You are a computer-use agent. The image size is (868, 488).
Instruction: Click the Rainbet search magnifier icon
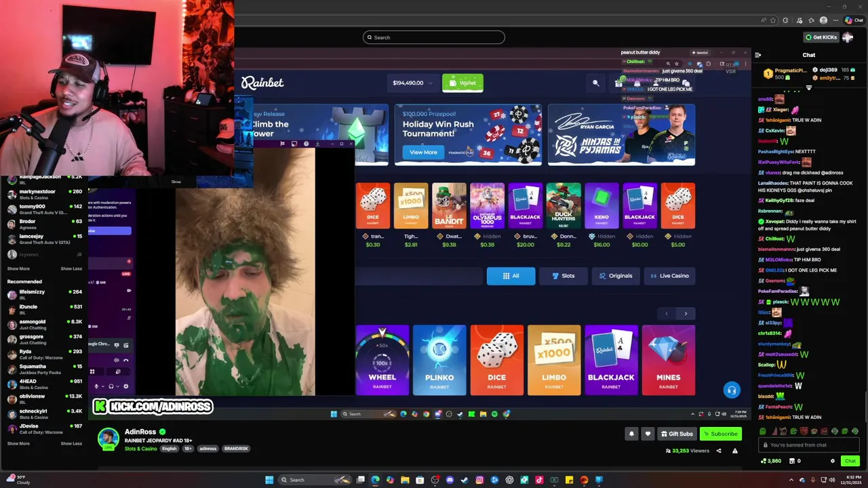(595, 83)
